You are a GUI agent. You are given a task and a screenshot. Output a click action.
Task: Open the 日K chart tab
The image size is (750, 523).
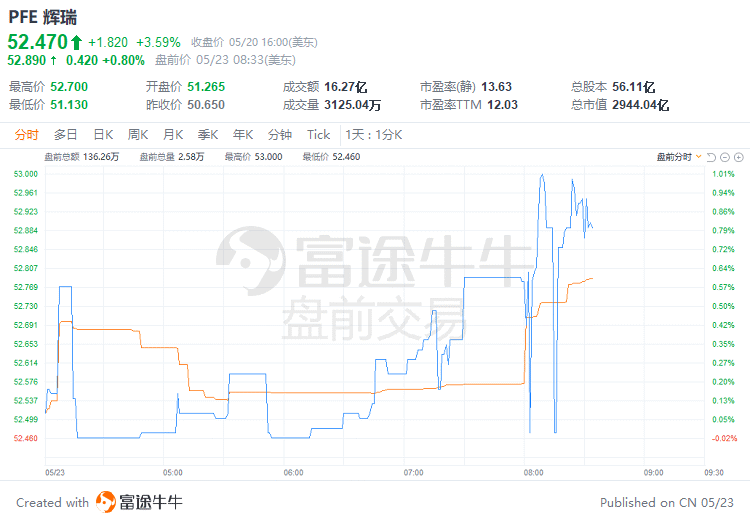coord(103,135)
